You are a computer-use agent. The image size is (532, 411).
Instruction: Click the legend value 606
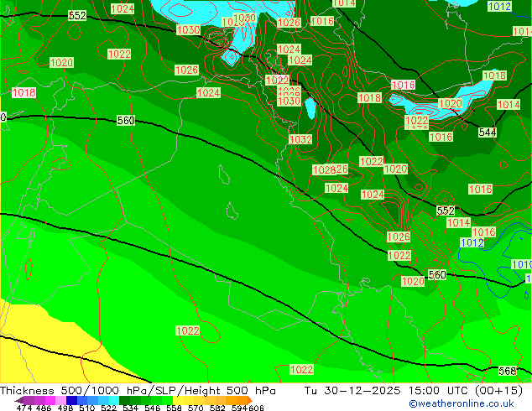(x=256, y=408)
